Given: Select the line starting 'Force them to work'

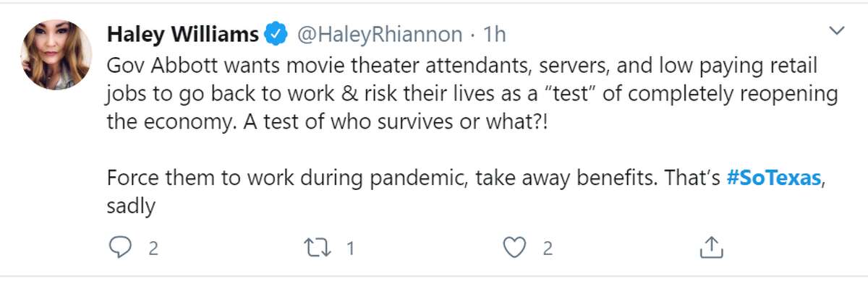Looking at the screenshot, I should click(467, 178).
